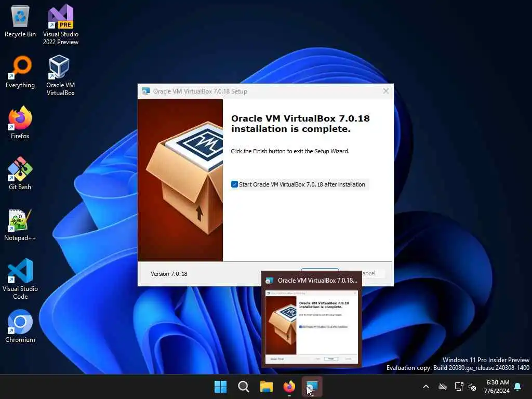Select the Firefox desktop shortcut
Viewport: 532px width, 399px height.
(x=20, y=123)
